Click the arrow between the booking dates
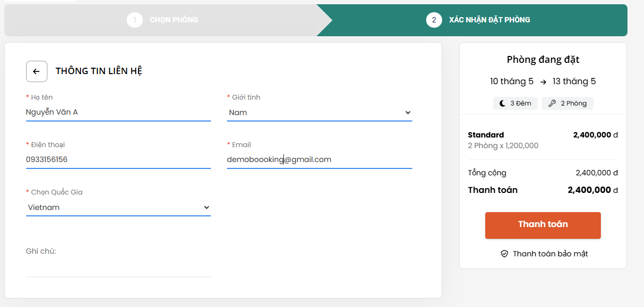 [543, 82]
